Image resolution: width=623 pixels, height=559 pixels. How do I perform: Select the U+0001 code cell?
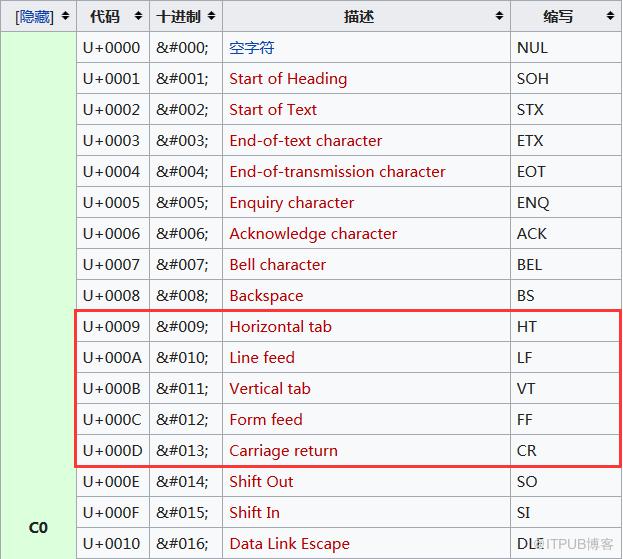(x=113, y=79)
